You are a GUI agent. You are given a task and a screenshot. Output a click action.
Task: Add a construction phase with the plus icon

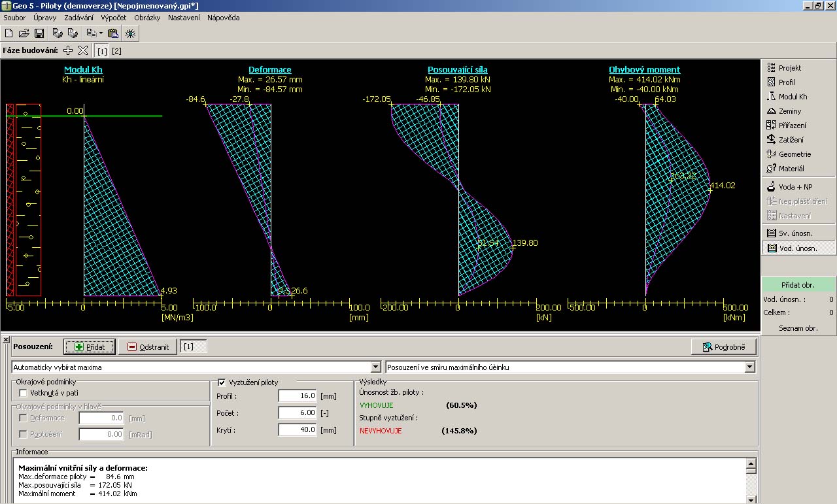click(68, 50)
